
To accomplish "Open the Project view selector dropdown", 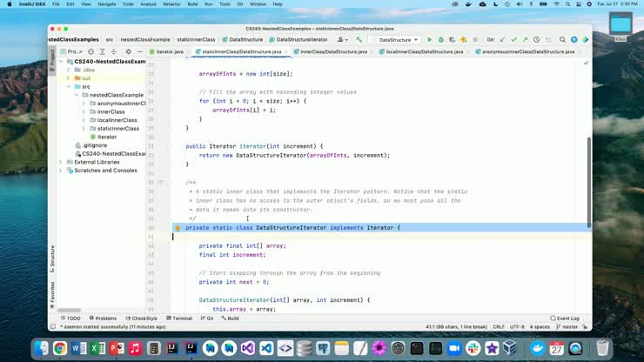I will [71, 51].
